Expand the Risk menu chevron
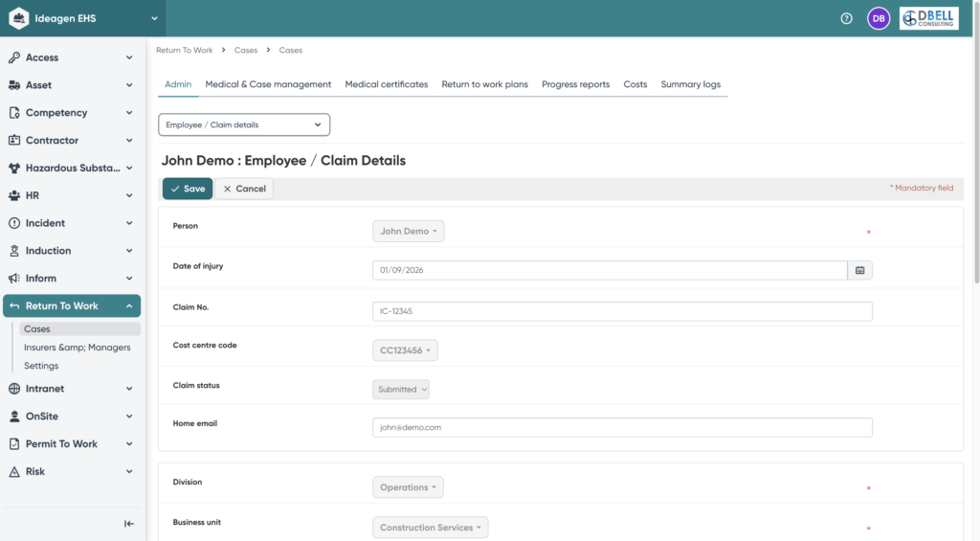980x541 pixels. (x=129, y=471)
